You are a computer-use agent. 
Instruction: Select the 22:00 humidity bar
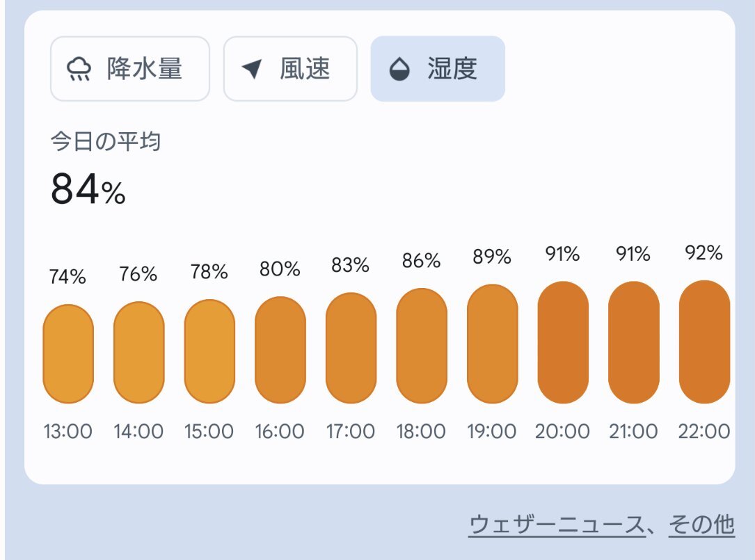[x=704, y=342]
